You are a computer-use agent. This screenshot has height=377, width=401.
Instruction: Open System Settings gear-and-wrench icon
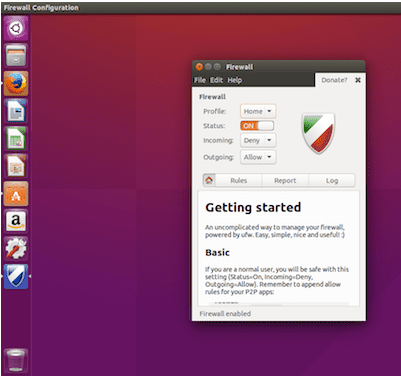16,249
